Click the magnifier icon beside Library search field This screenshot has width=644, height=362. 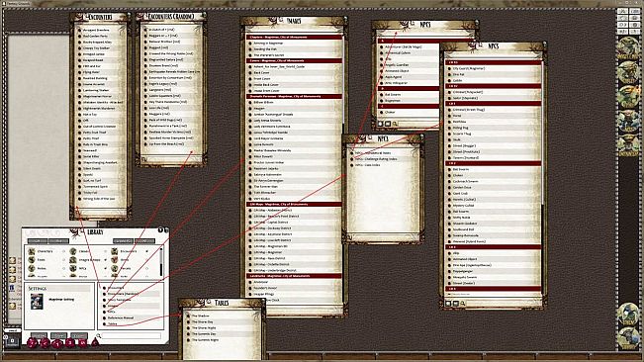click(x=99, y=336)
